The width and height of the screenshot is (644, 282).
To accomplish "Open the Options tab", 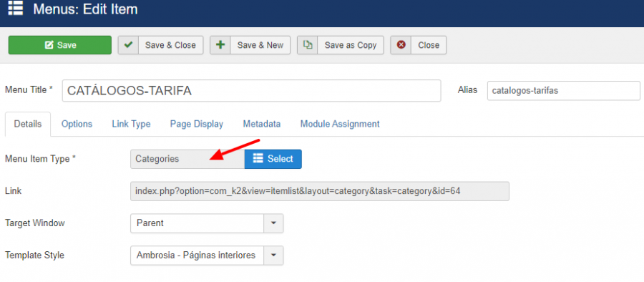I will (77, 124).
